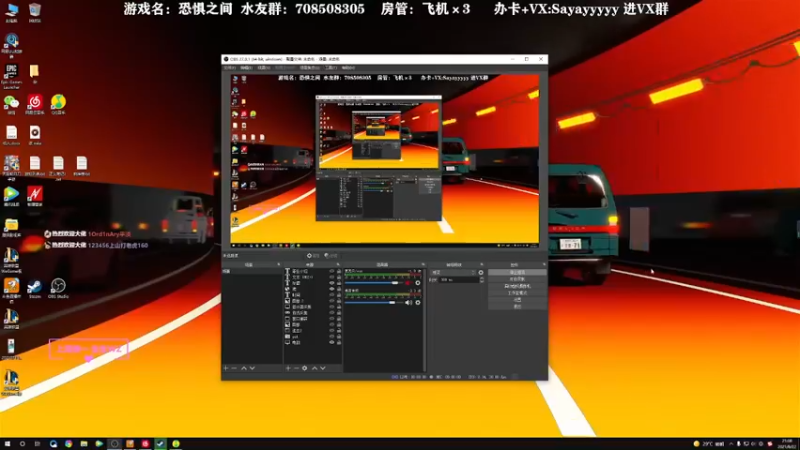Move the source up with the Sources up arrow

tap(314, 368)
